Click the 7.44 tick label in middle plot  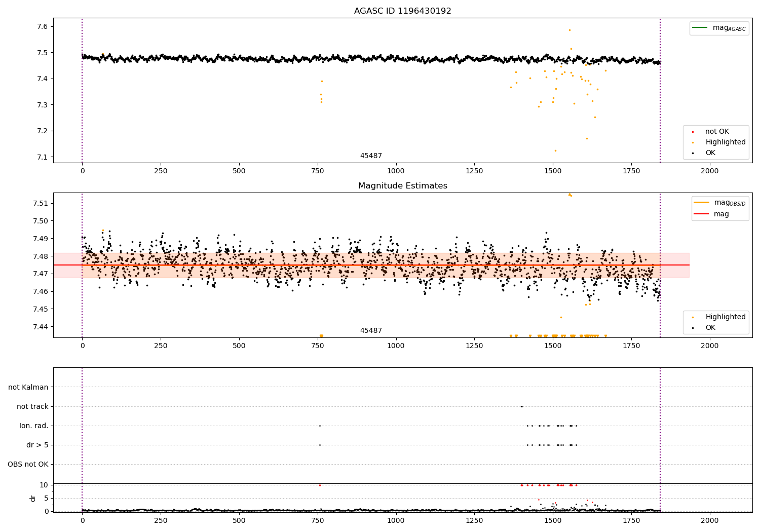[40, 327]
